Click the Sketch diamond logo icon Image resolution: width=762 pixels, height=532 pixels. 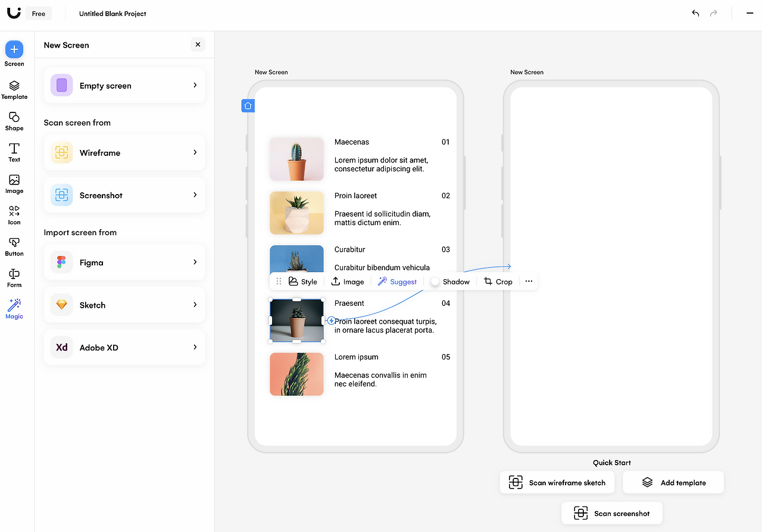pos(62,305)
